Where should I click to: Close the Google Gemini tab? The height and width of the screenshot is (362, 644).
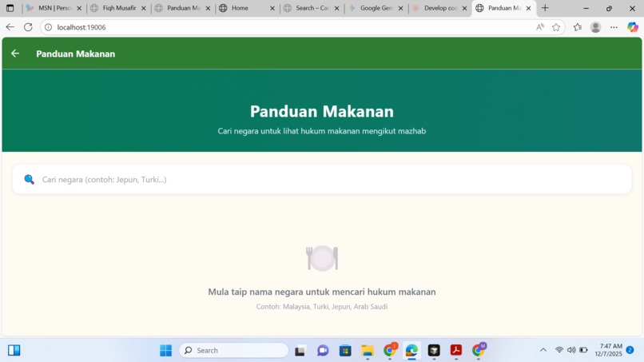(400, 8)
